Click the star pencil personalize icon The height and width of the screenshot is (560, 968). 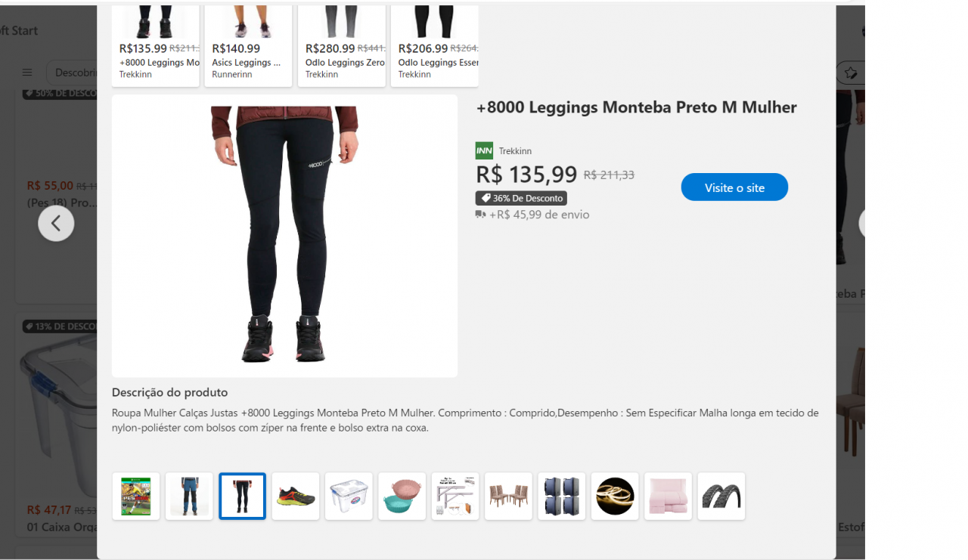click(851, 73)
